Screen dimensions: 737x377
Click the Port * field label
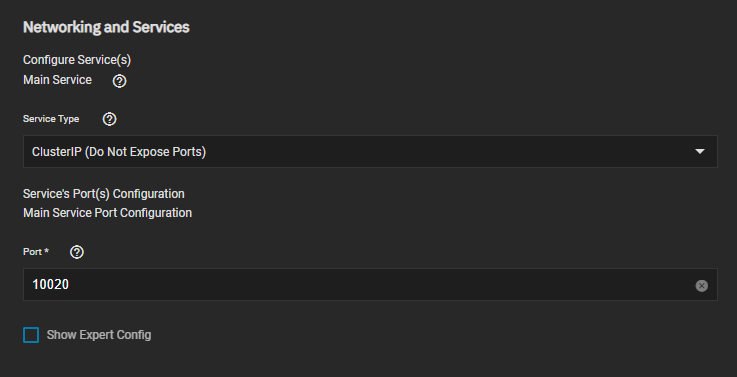tap(36, 252)
